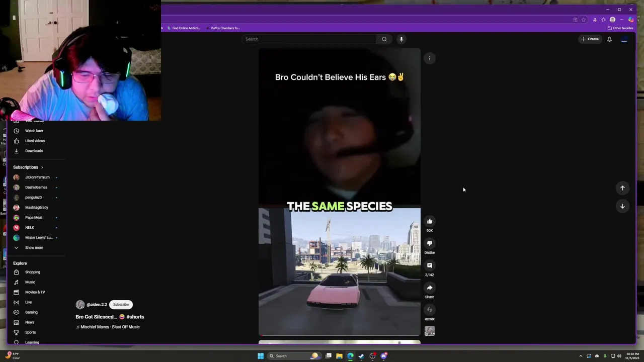Open Find Online Addicti... bookmark
This screenshot has height=362, width=644.
184,28
